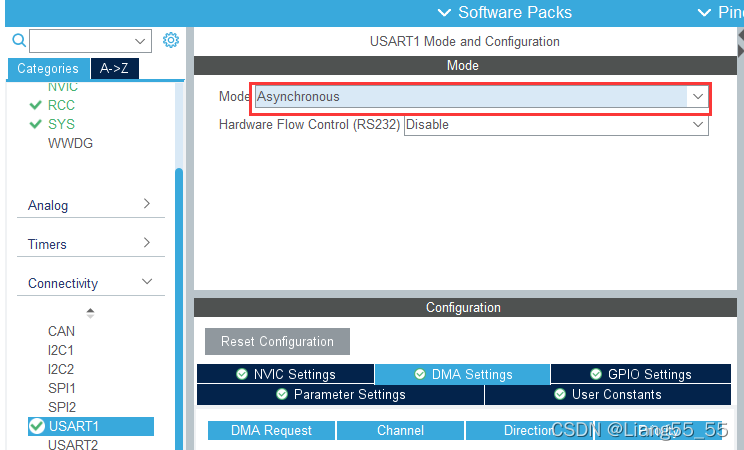Click the Configuration section header bar
The image size is (744, 450).
click(x=465, y=308)
